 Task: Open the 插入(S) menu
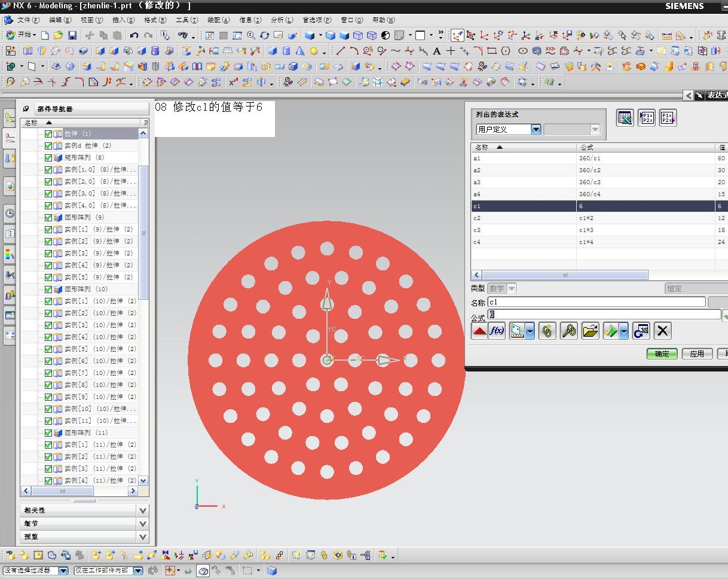(x=123, y=20)
